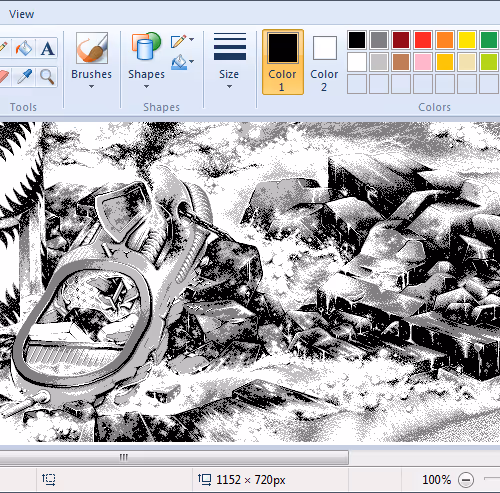Select the Pencil tool

tap(3, 48)
